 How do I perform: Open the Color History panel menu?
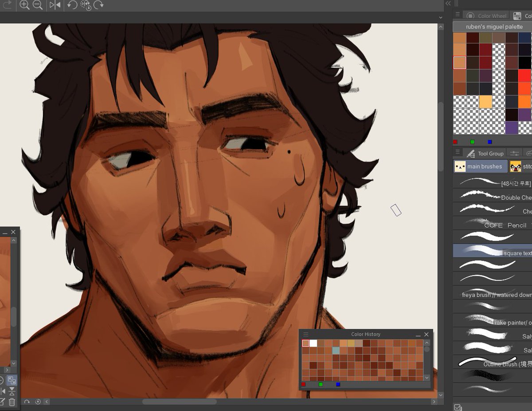[x=305, y=334]
